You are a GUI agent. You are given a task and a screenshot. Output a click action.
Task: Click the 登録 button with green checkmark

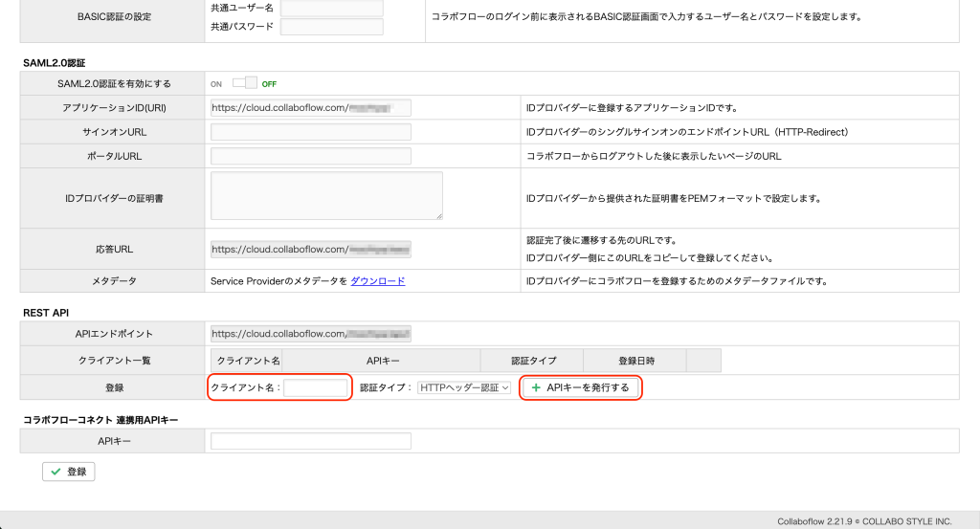(68, 472)
